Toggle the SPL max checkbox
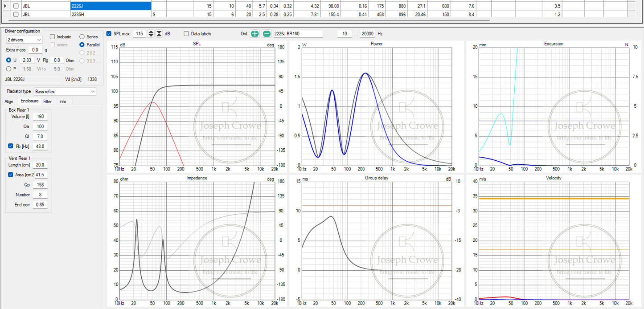 tap(109, 34)
